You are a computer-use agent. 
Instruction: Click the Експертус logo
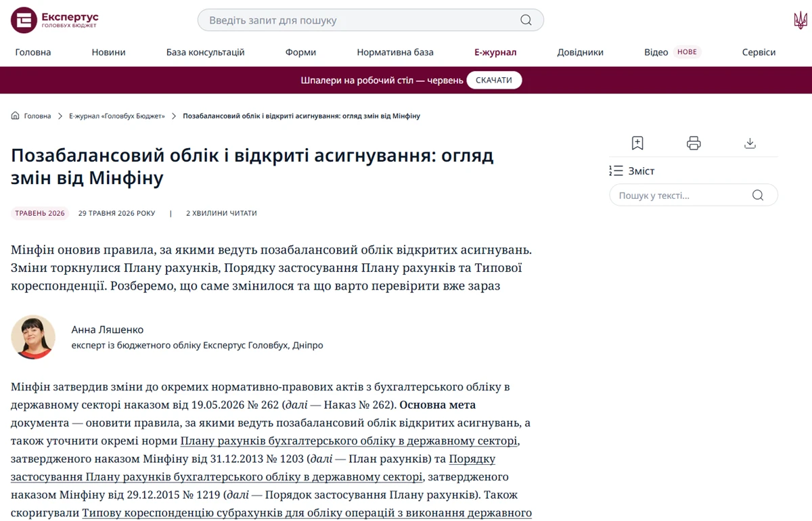[55, 20]
